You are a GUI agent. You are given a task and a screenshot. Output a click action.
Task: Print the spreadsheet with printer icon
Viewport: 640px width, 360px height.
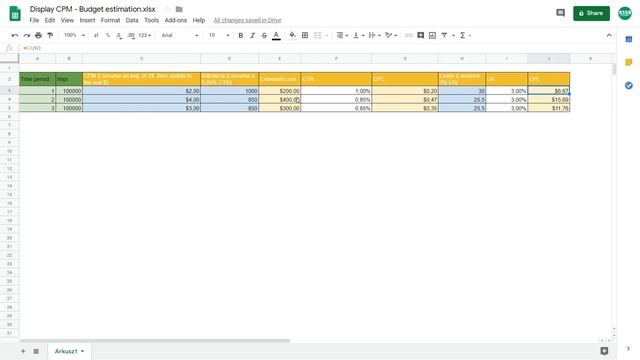[x=38, y=36]
